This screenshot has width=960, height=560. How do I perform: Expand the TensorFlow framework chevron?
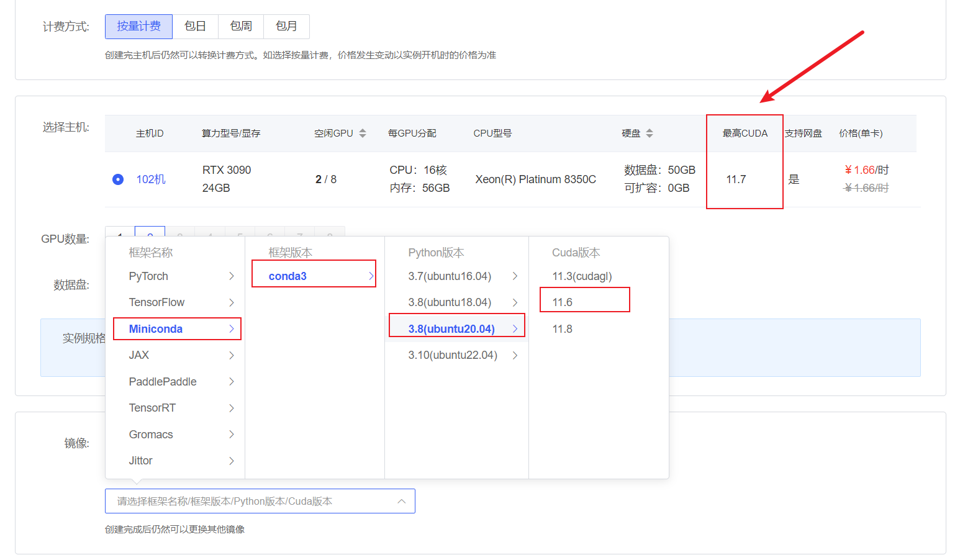231,302
